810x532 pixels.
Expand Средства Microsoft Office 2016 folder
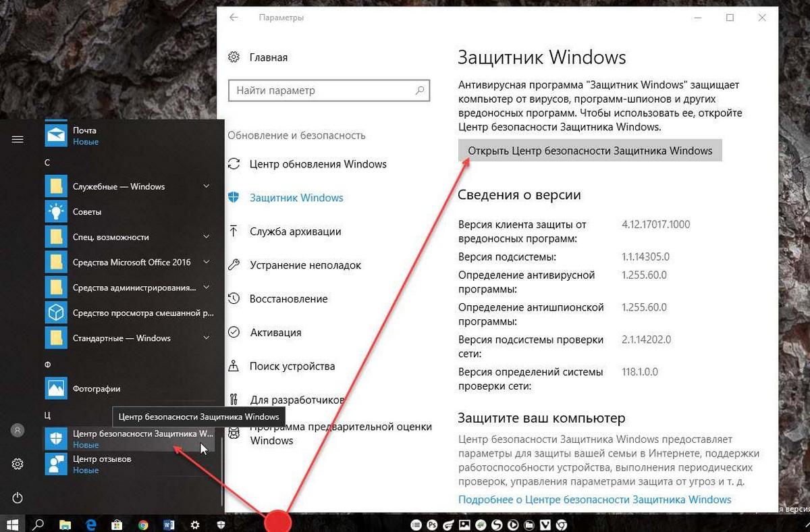(129, 262)
